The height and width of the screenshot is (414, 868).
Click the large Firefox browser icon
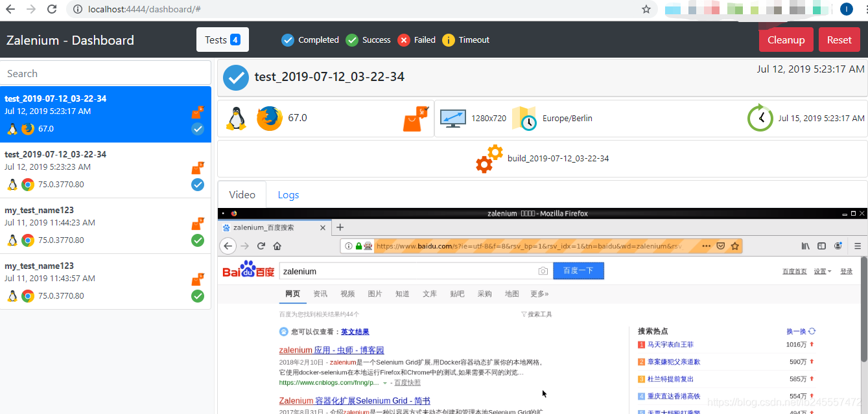pos(270,119)
